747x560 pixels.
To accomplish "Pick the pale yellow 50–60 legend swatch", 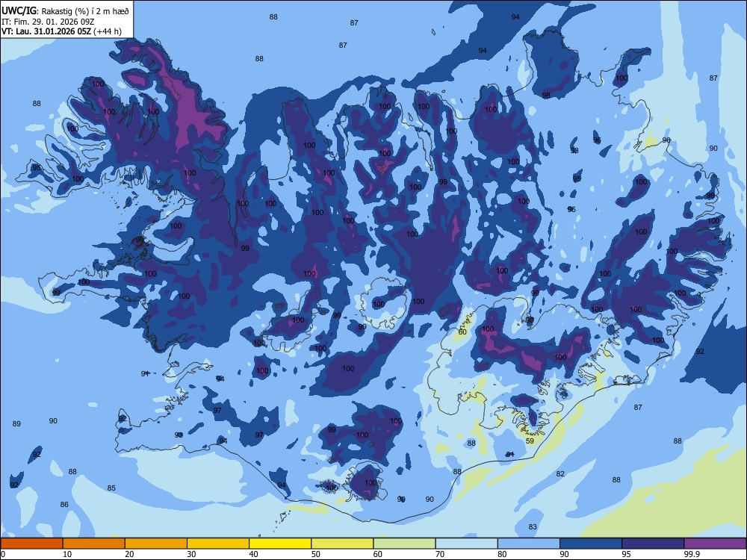I will (x=343, y=544).
